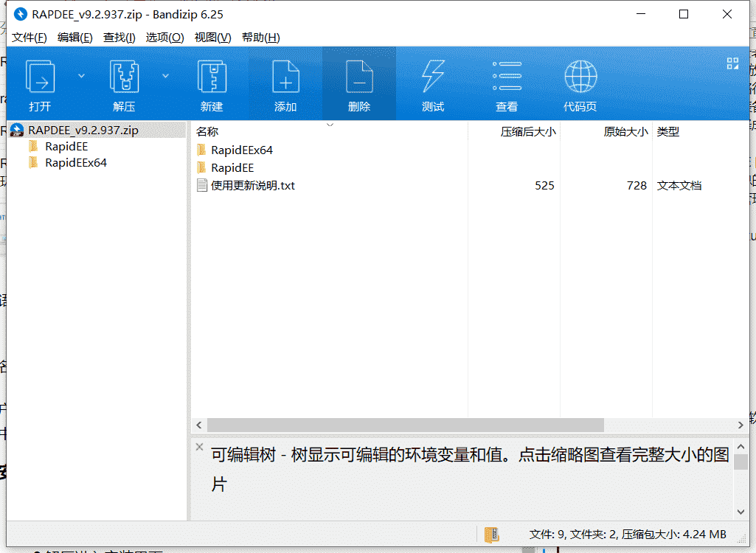The width and height of the screenshot is (756, 553).
Task: Click the 文本文档 type cell
Action: pos(679,186)
